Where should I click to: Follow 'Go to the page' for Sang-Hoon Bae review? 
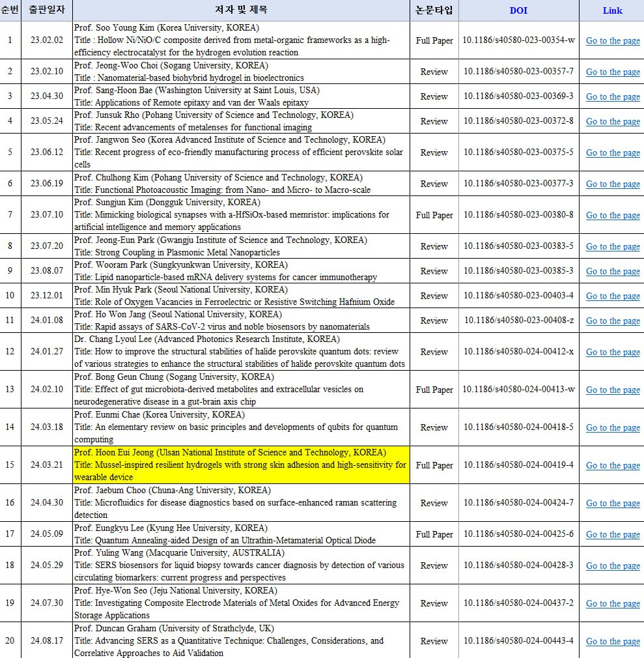click(613, 96)
